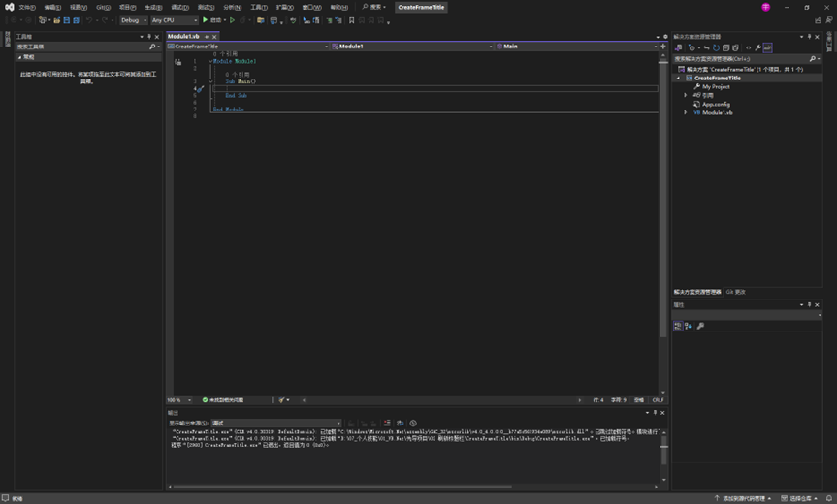Select My Project in Solution Explorer
The width and height of the screenshot is (837, 504).
point(716,87)
